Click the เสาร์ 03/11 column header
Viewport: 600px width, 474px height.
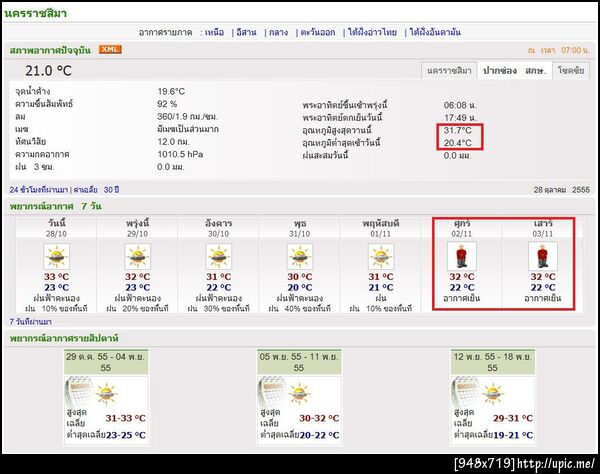tap(543, 228)
